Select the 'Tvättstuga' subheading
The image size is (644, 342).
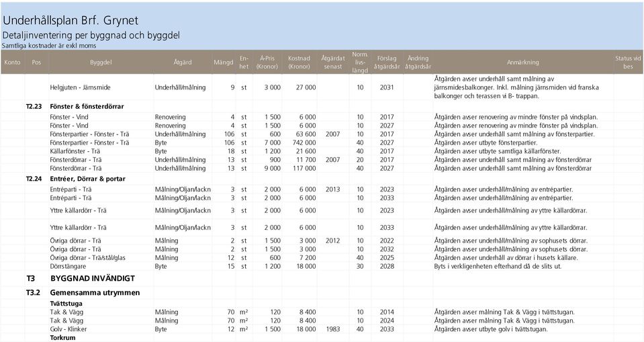pos(66,303)
